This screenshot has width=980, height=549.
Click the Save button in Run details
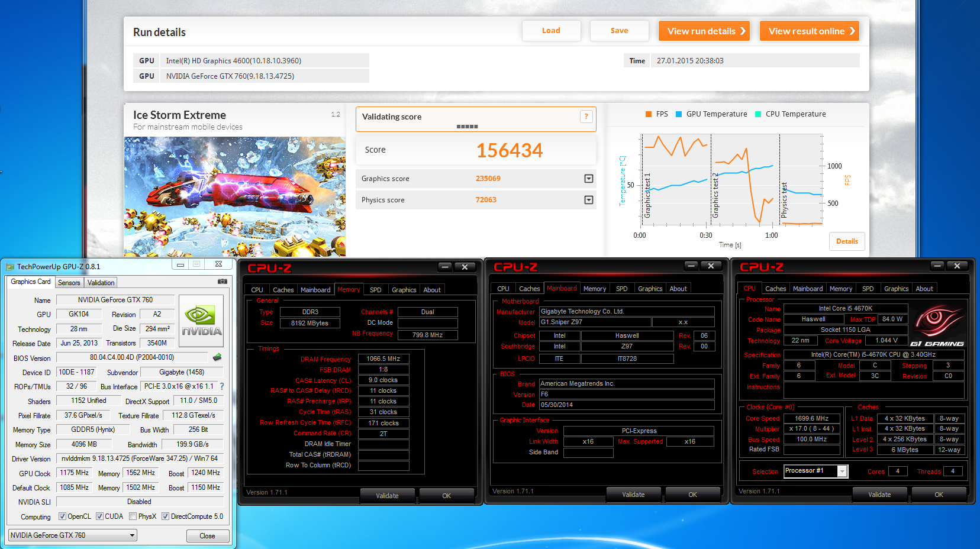coord(620,31)
